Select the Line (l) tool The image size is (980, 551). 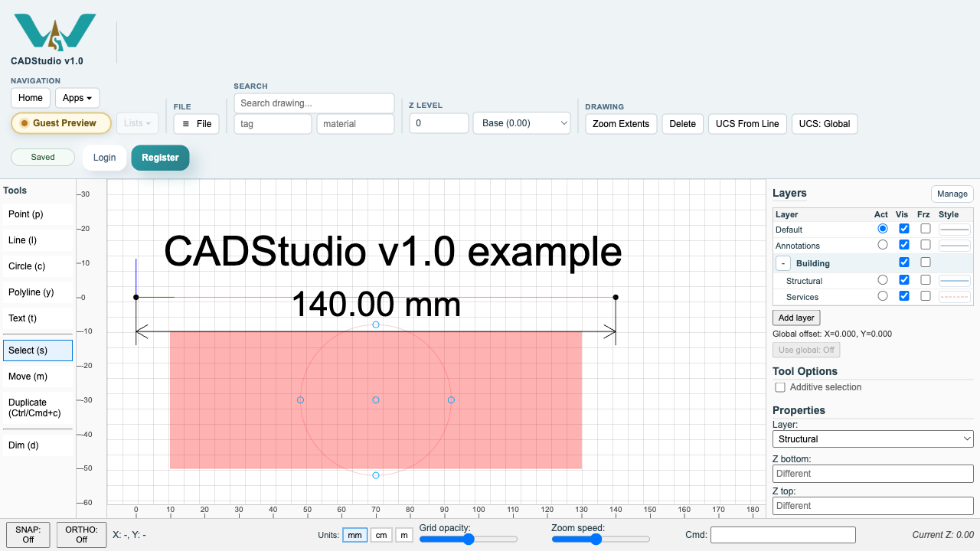pos(38,240)
